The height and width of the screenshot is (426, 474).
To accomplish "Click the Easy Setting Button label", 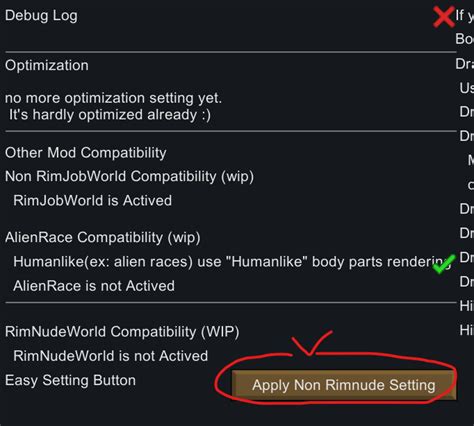I will click(70, 380).
